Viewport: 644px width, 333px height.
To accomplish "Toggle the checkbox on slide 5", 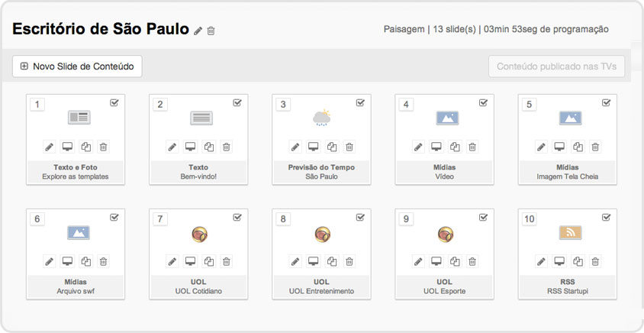I will tap(606, 102).
